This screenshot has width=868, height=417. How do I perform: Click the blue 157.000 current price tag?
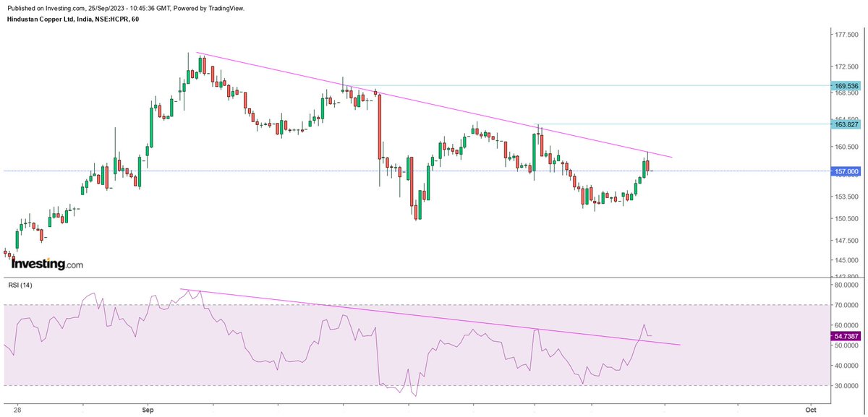(x=846, y=171)
